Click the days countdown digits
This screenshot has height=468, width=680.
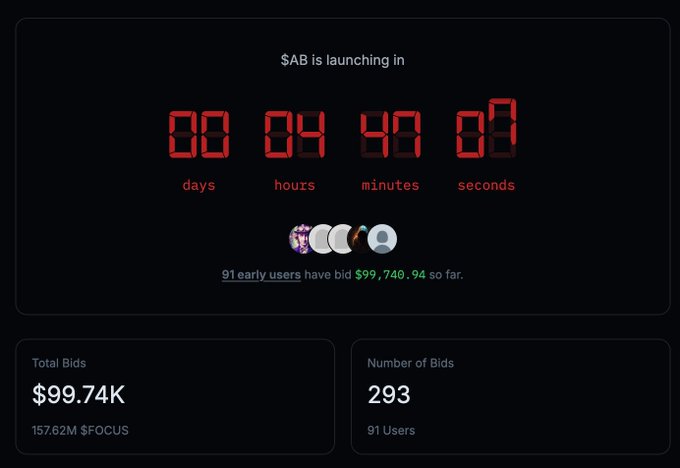coord(198,134)
